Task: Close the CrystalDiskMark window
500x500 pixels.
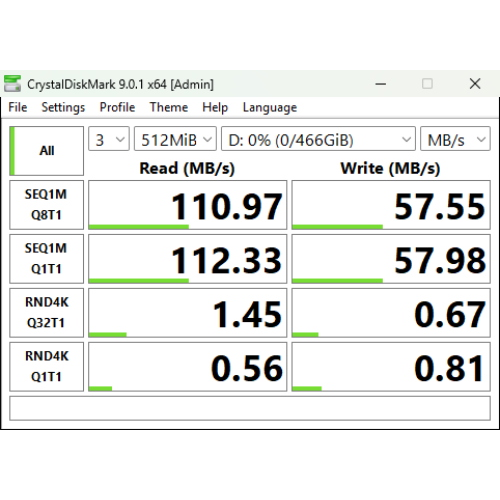Action: coord(475,84)
